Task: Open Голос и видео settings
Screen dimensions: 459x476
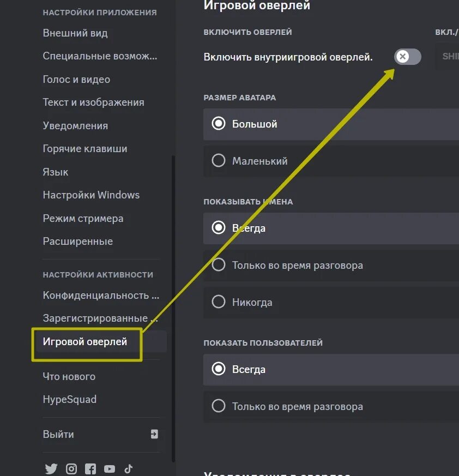Action: (76, 80)
